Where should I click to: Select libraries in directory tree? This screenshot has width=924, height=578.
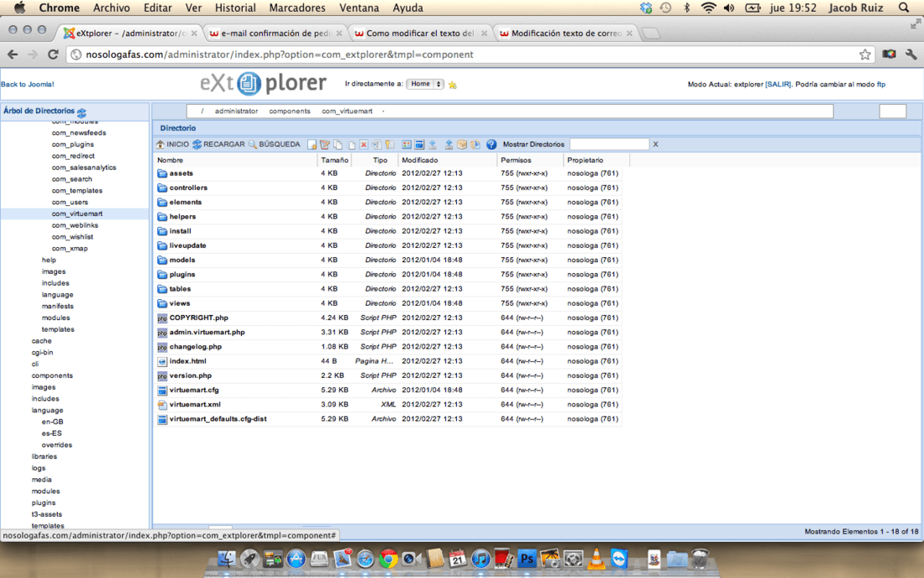(x=45, y=456)
